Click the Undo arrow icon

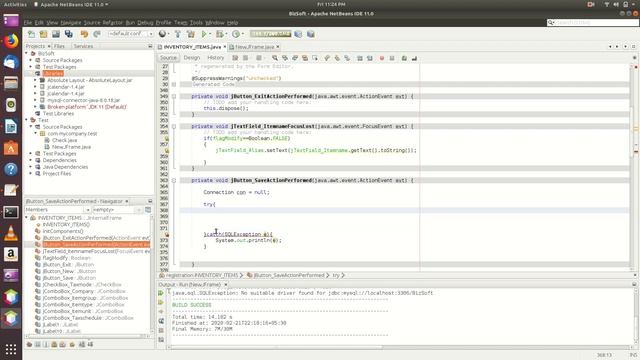[x=84, y=34]
